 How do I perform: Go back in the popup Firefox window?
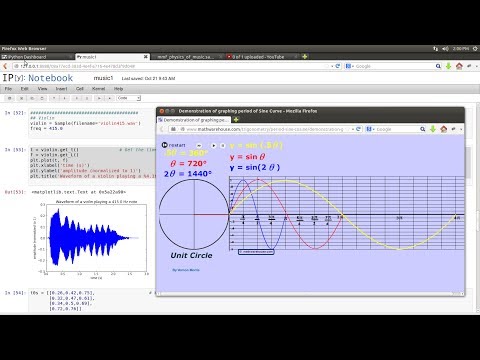pos(162,129)
